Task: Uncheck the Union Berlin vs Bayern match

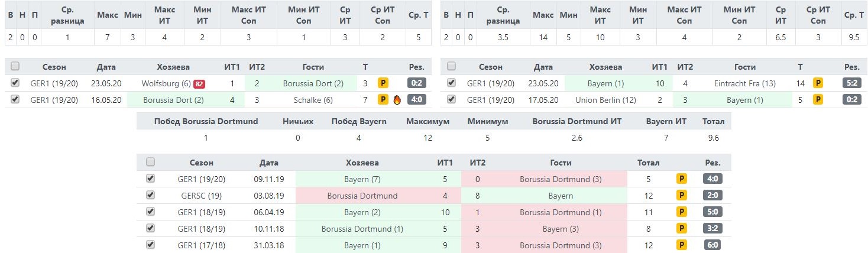Action: coord(452,99)
